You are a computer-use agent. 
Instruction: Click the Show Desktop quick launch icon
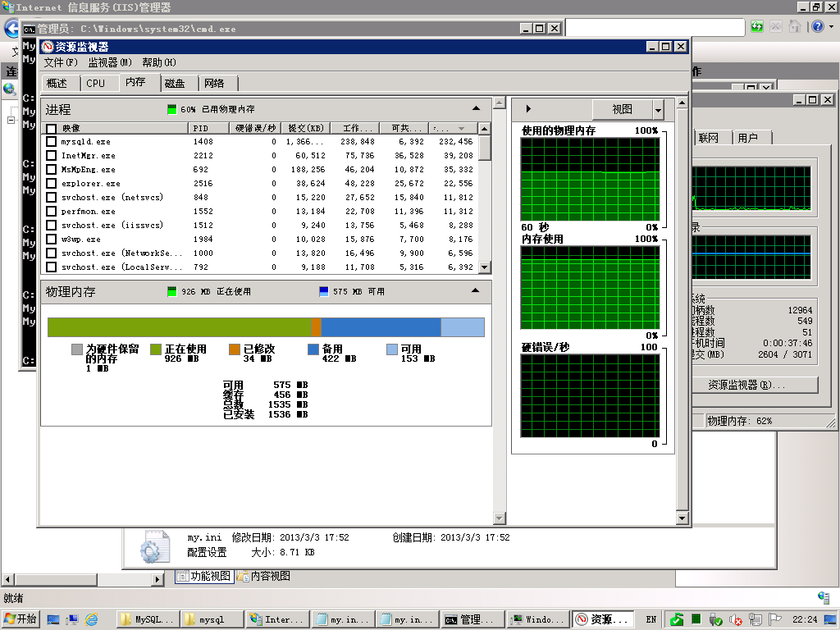click(x=53, y=620)
